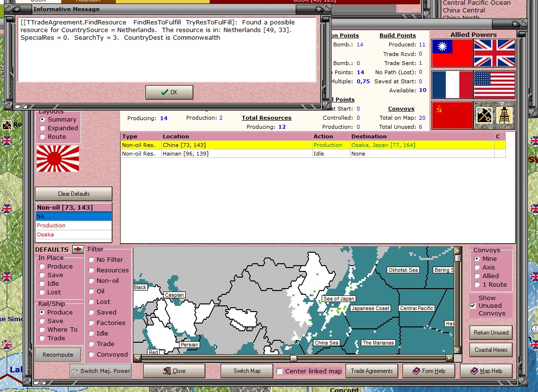Select the 1 Route convoys option
The width and height of the screenshot is (538, 392).
pyautogui.click(x=477, y=285)
